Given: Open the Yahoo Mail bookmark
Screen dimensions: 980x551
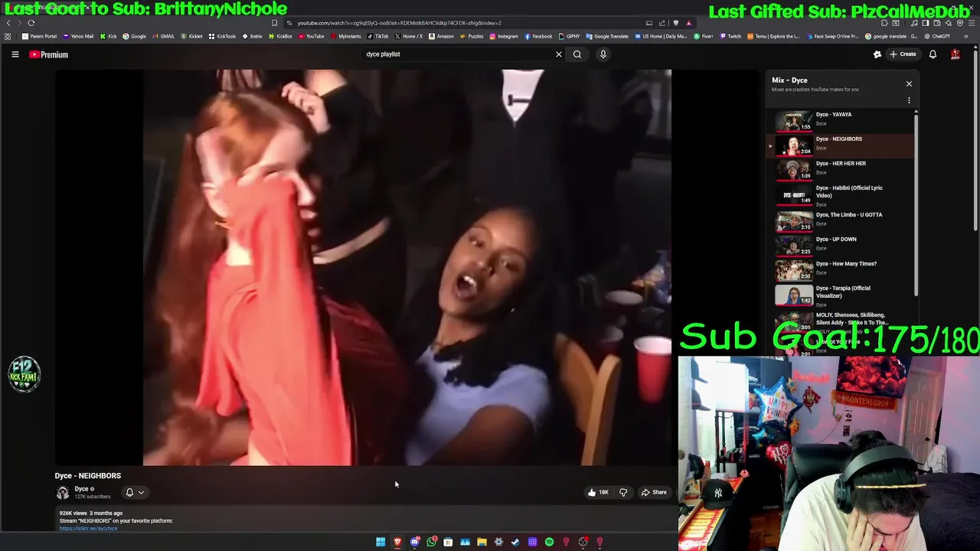Looking at the screenshot, I should coord(78,36).
